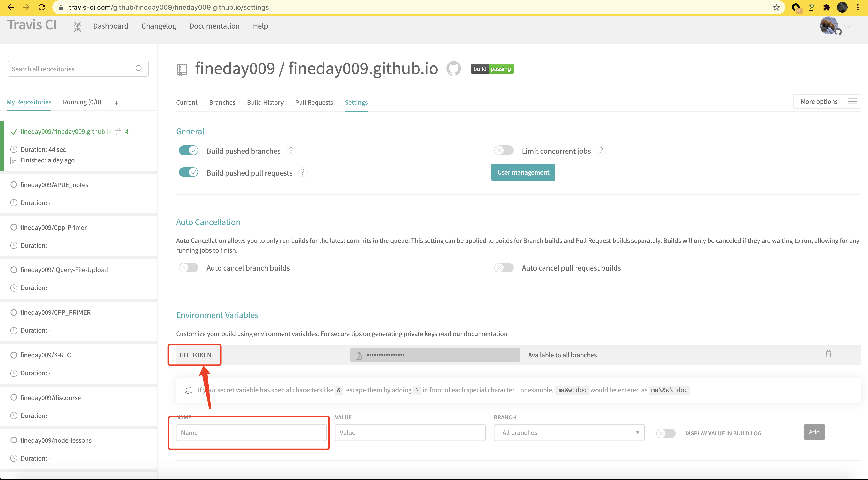868x480 pixels.
Task: Turn on Auto cancel branch builds
Action: [x=188, y=268]
